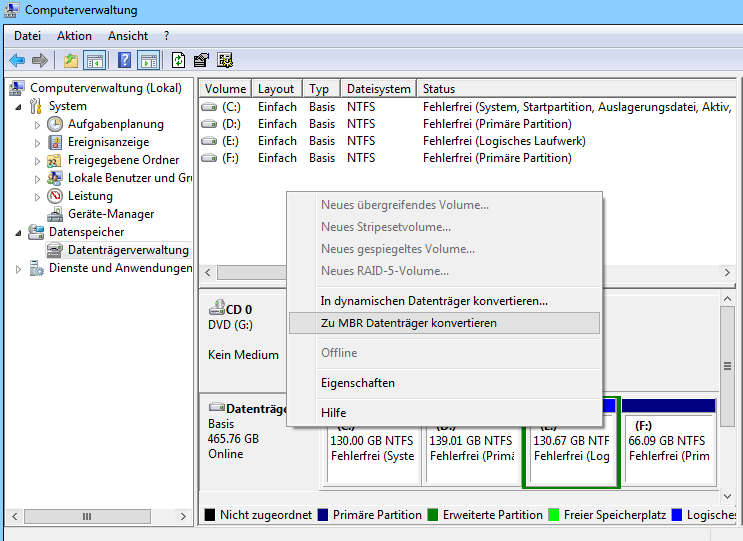Click the up one level folder icon
The height and width of the screenshot is (541, 743).
(70, 60)
